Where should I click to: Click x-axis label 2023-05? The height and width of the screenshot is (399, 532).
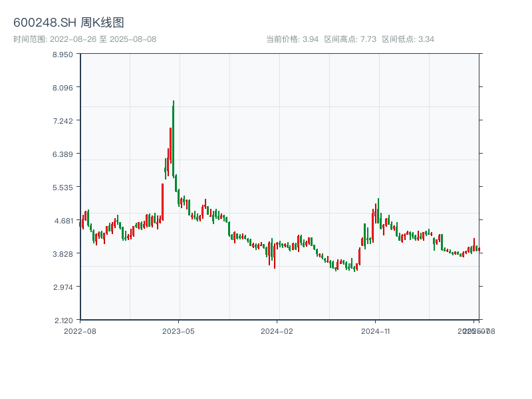(x=178, y=331)
